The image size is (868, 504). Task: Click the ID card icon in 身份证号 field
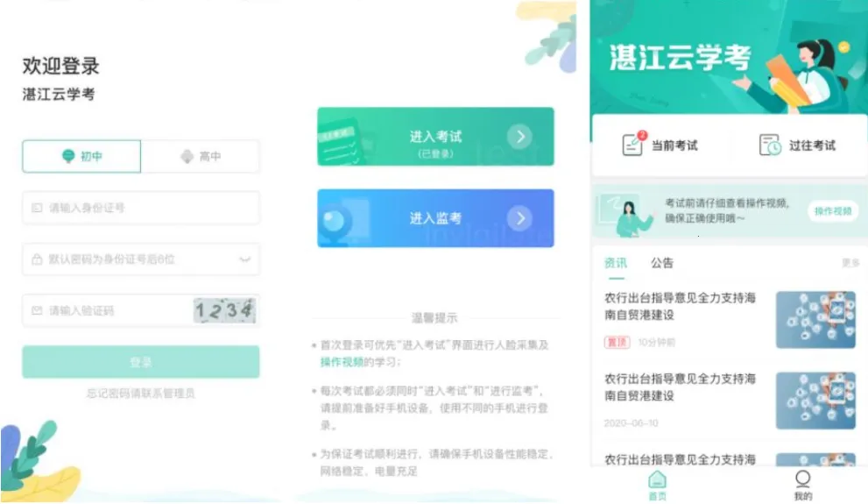(x=37, y=208)
